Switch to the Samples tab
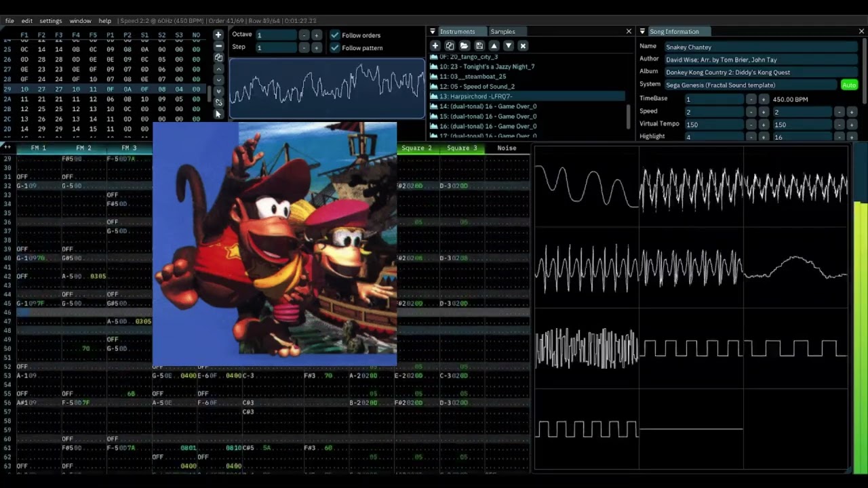The height and width of the screenshot is (488, 868). (x=502, y=31)
